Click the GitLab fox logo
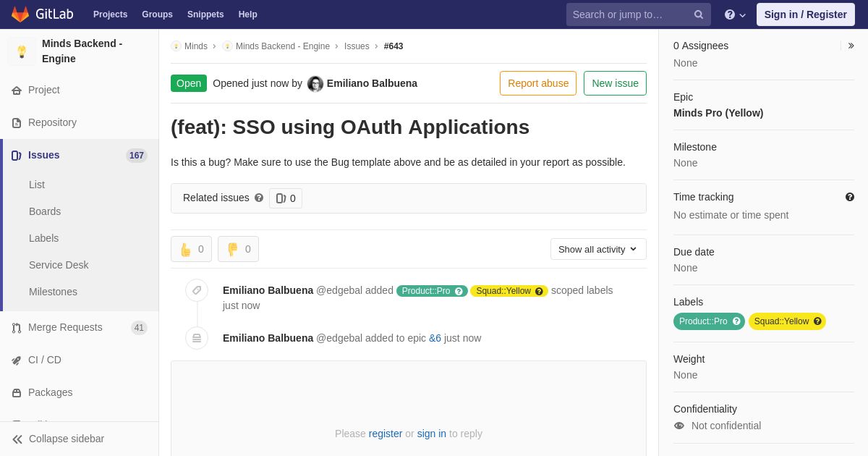The width and height of the screenshot is (868, 456). coord(20,14)
